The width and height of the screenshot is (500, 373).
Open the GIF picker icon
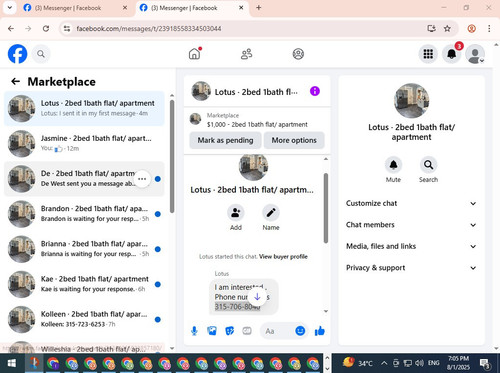pyautogui.click(x=247, y=331)
